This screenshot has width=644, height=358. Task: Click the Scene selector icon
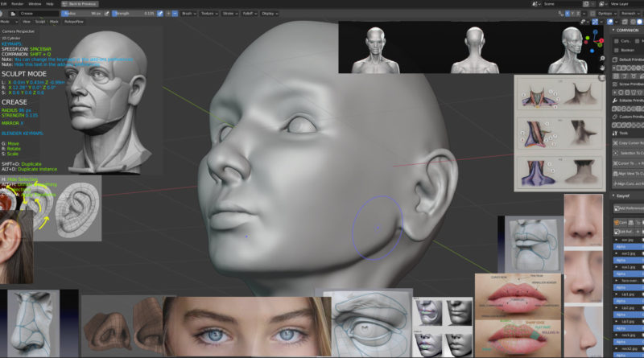[535, 4]
